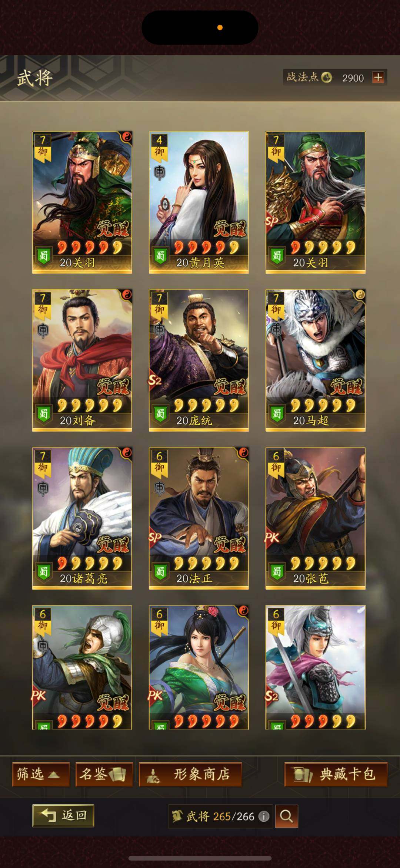Tap the star rating row on 马超
400x868 pixels.
point(323,405)
